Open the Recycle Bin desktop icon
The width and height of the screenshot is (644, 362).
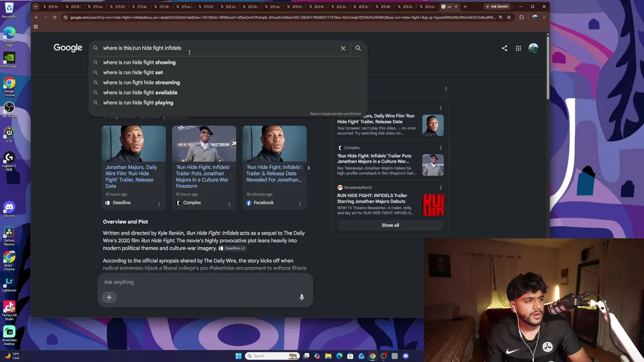tap(9, 10)
